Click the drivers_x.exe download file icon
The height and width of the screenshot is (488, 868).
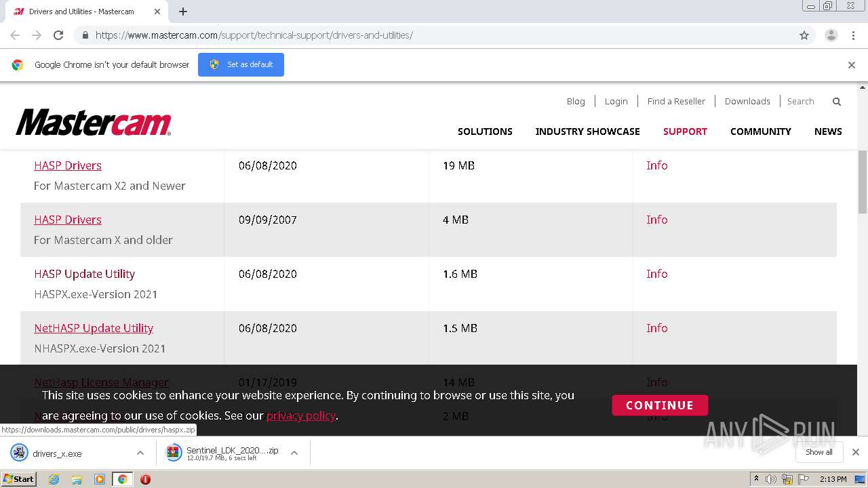pyautogui.click(x=20, y=453)
